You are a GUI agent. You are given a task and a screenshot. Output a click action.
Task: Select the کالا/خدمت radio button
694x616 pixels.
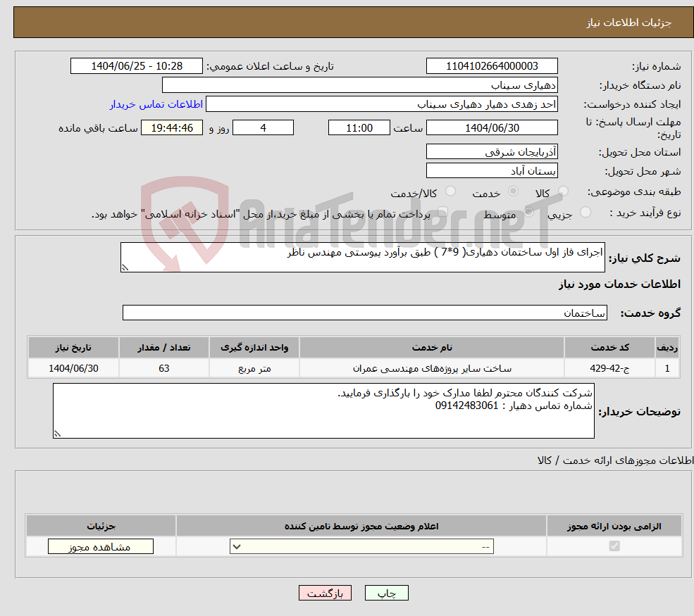point(450,191)
